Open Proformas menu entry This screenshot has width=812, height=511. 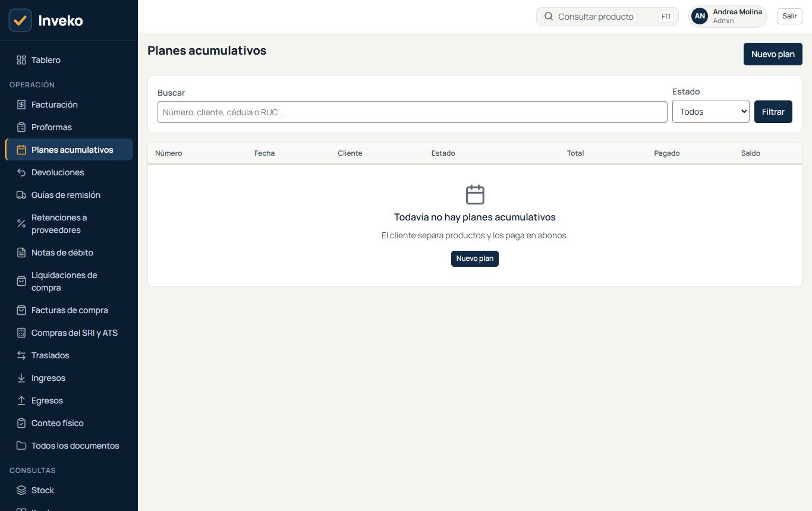point(69,127)
